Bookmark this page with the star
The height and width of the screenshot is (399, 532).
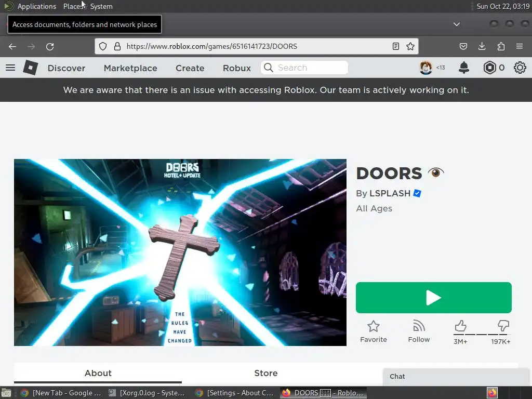pyautogui.click(x=410, y=46)
